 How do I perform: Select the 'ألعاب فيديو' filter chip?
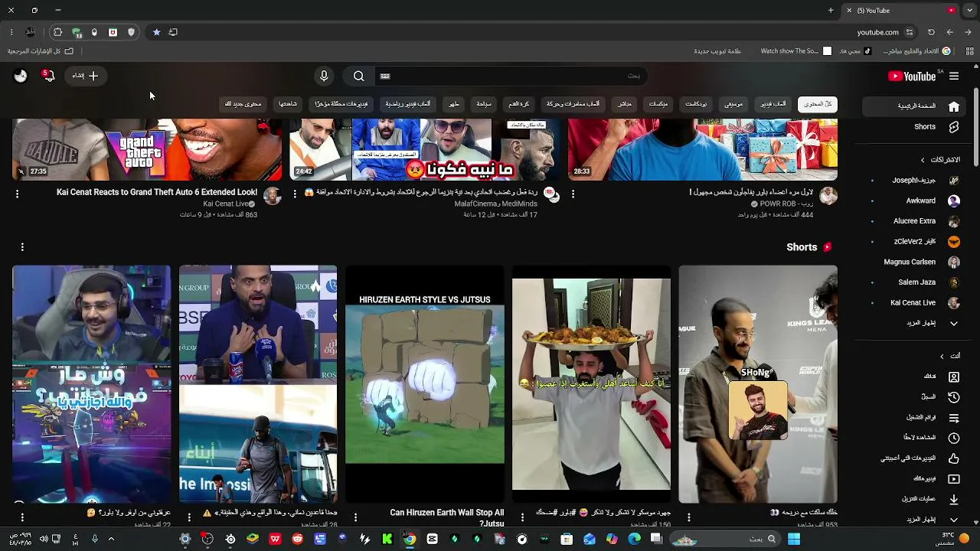click(774, 104)
